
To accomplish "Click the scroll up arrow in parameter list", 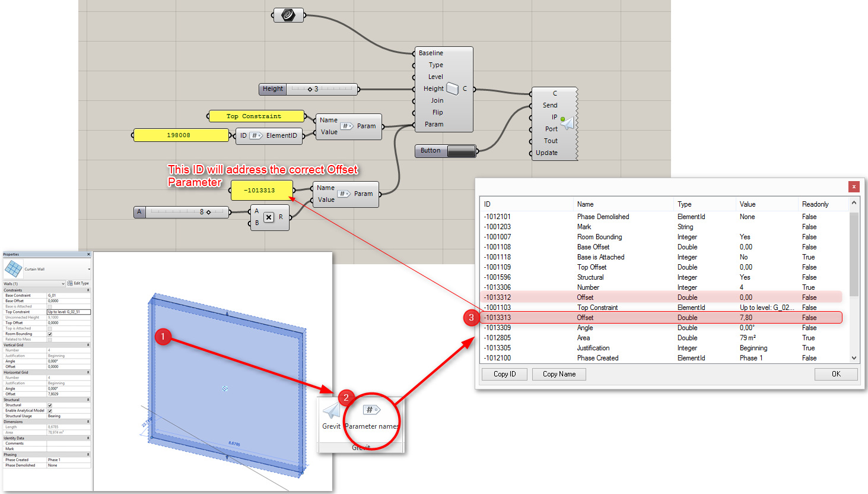I will point(854,202).
